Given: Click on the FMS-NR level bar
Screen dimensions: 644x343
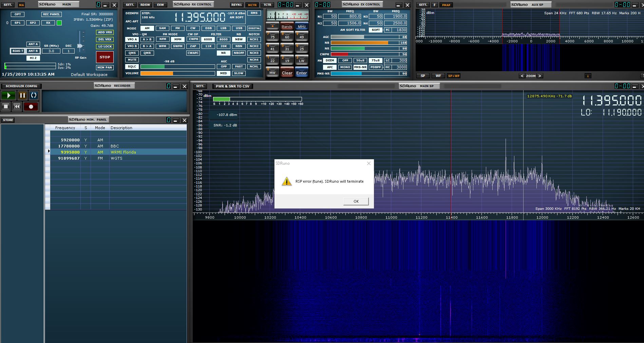Looking at the screenshot, I should tap(369, 74).
